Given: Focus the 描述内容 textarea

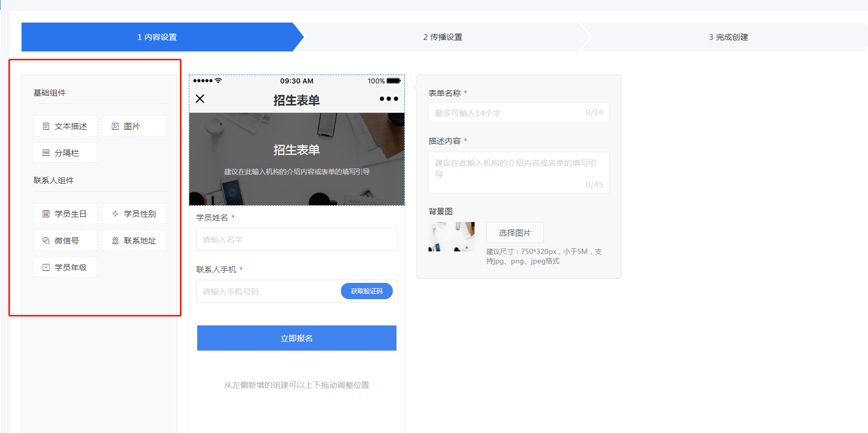Looking at the screenshot, I should pyautogui.click(x=519, y=172).
